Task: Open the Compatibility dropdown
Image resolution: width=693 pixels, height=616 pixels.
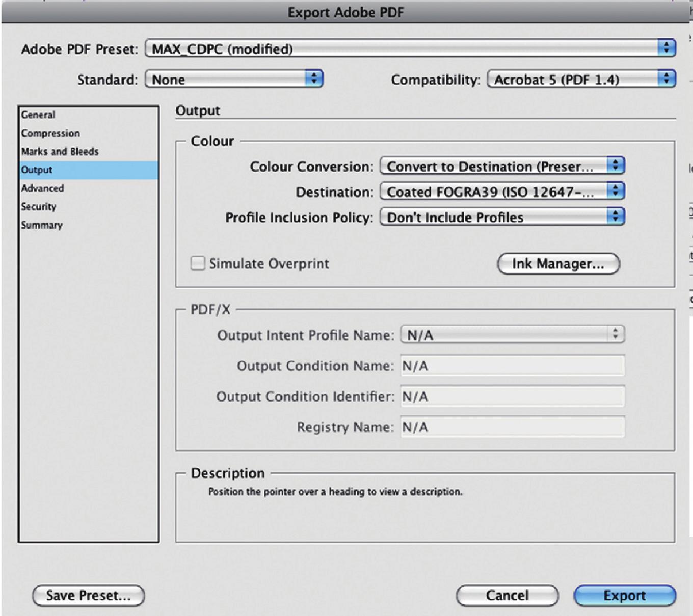Action: [581, 79]
